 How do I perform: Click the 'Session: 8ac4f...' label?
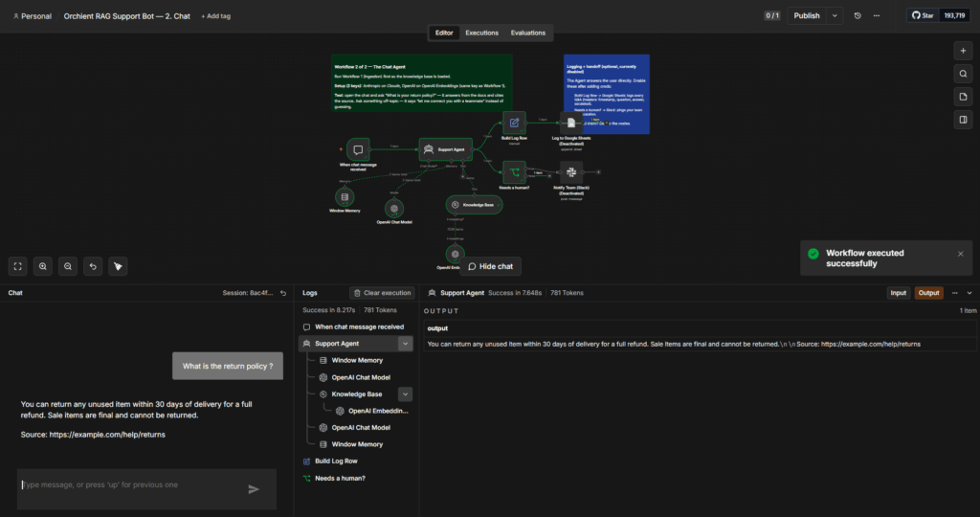point(248,293)
